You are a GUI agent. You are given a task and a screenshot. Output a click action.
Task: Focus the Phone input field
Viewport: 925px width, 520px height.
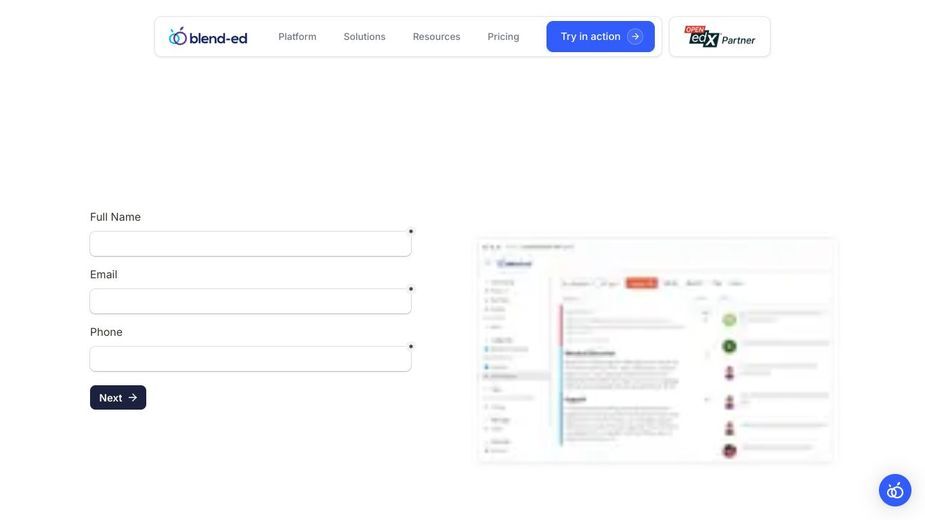coord(250,359)
